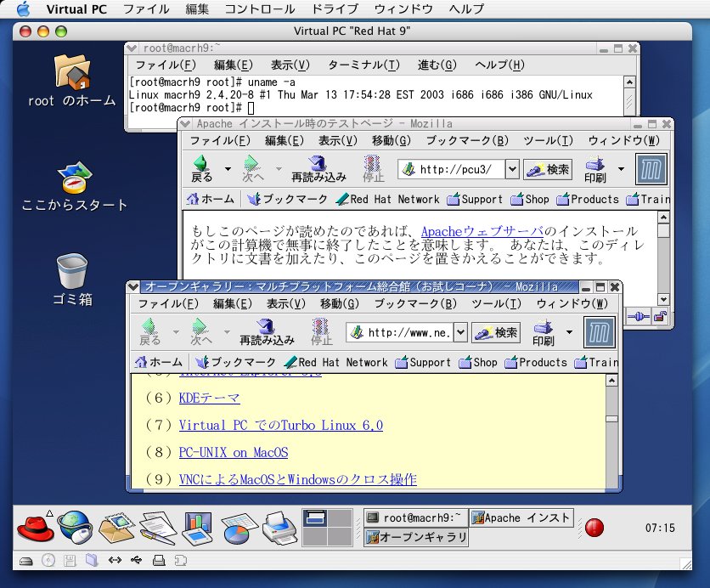Switch to the Apache インスト taskbar button
The width and height of the screenshot is (710, 588).
point(521,517)
